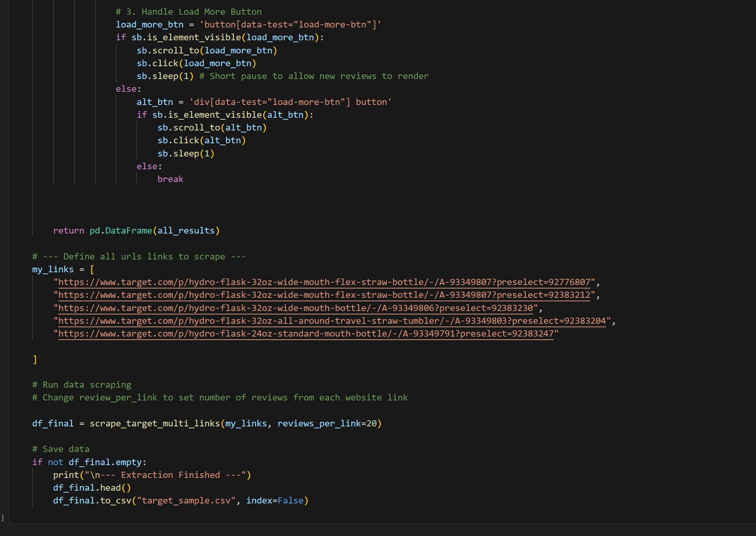Screen dimensions: 756x536
Task: Click the Handle Load More Button comment
Action: (188, 12)
